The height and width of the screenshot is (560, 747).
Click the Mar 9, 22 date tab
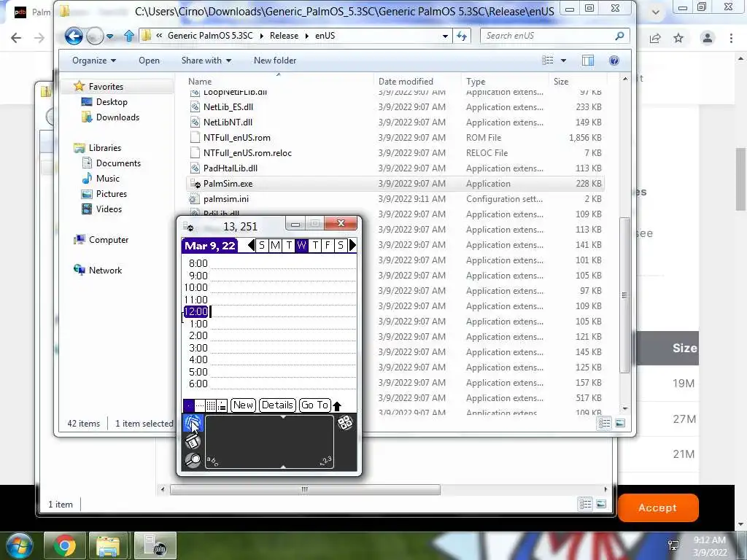pos(209,246)
